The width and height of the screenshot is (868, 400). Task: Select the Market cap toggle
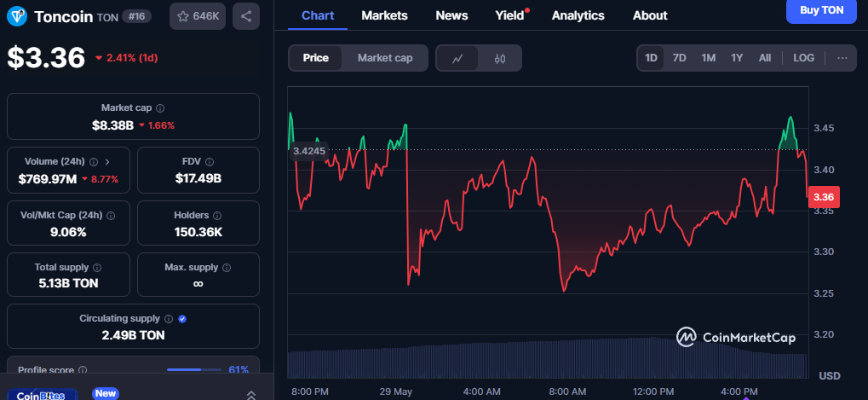click(385, 58)
